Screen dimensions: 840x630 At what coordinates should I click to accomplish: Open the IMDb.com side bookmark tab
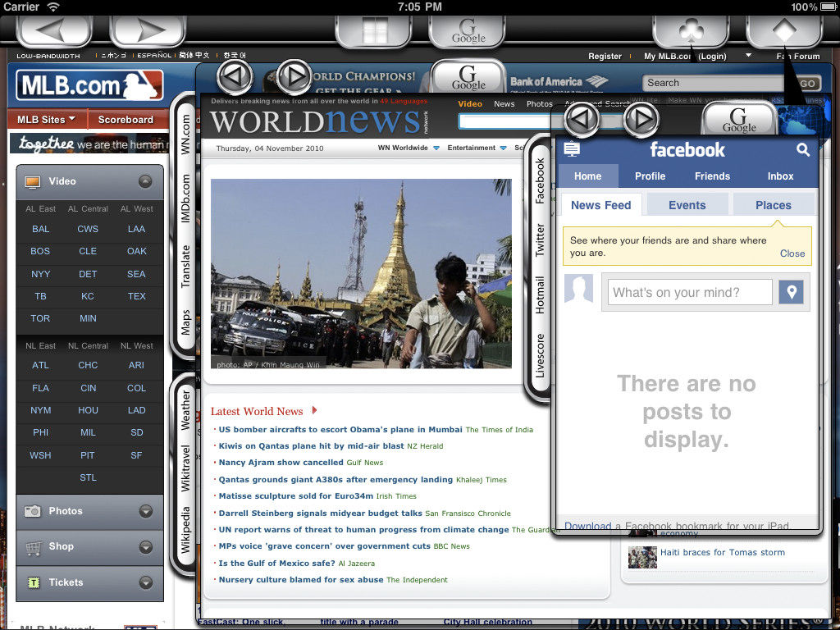[185, 199]
